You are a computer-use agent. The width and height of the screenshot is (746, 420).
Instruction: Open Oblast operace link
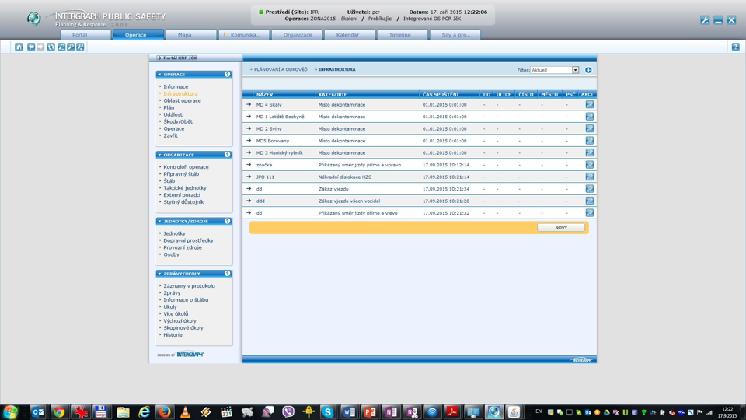pyautogui.click(x=182, y=101)
